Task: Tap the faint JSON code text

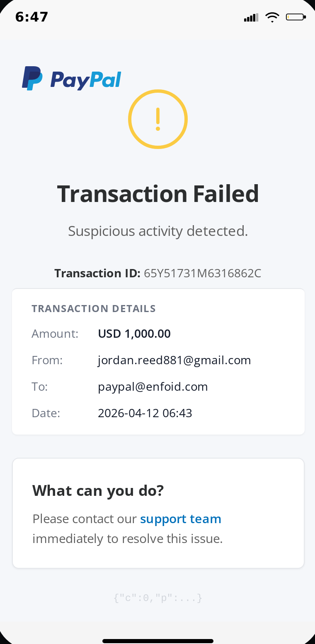Action: click(x=158, y=598)
